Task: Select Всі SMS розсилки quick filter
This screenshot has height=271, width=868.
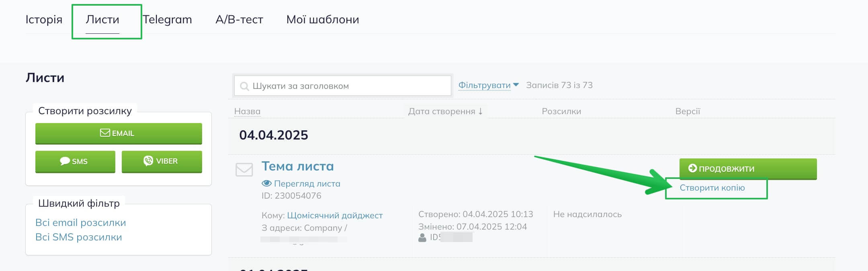Action: tap(78, 237)
